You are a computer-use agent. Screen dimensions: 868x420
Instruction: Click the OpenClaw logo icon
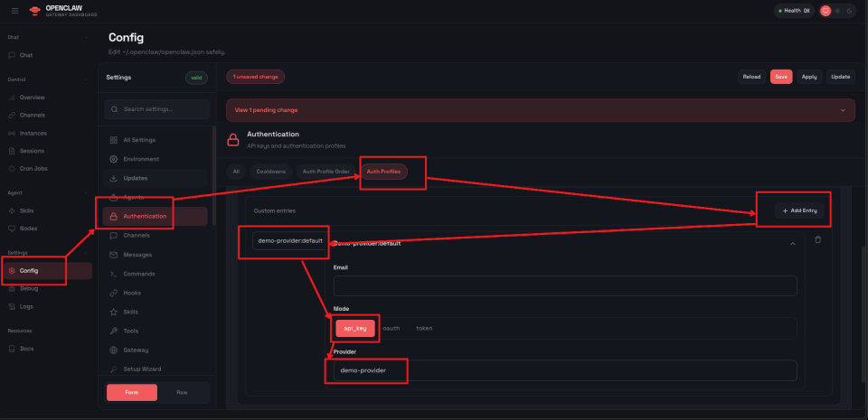[34, 11]
